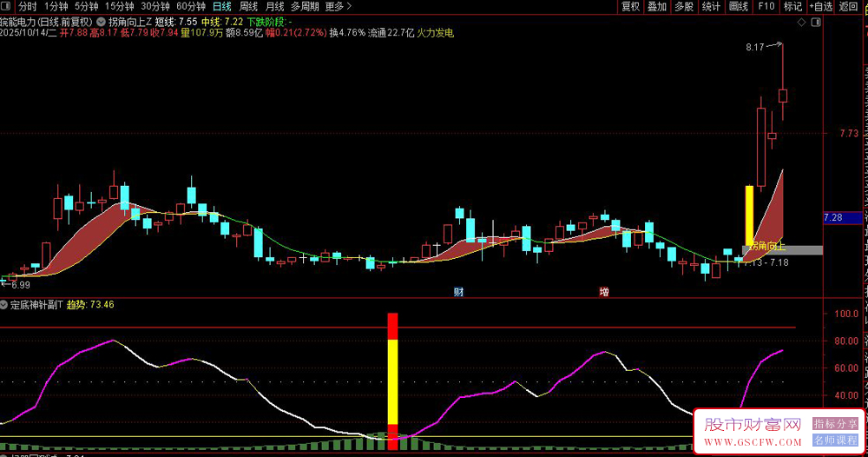
Task: Click the 流通22.7亿 value
Action: [x=391, y=33]
